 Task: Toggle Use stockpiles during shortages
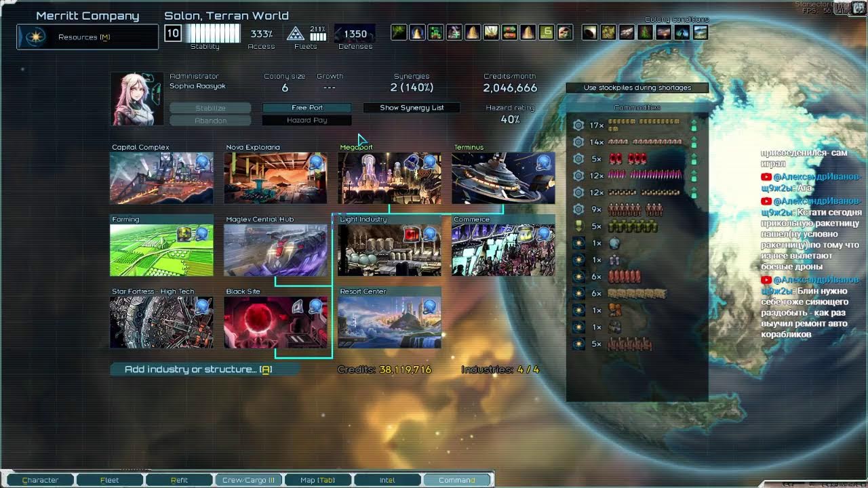click(x=637, y=87)
